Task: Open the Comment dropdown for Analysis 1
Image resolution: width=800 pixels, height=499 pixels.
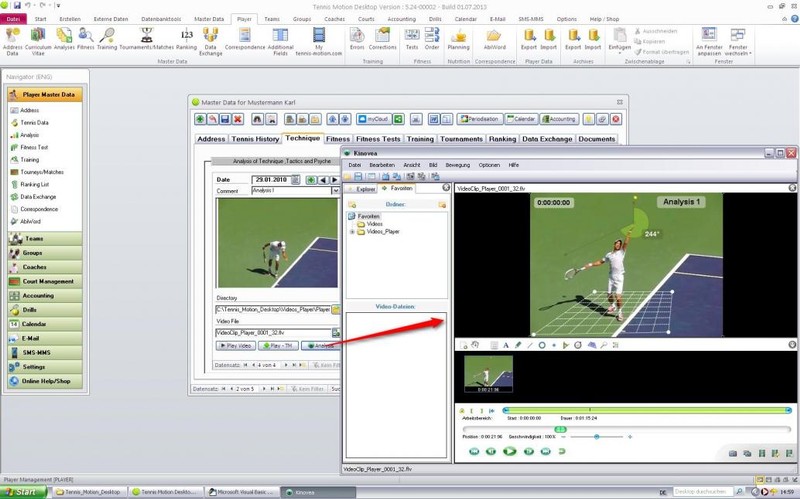Action: coord(336,190)
